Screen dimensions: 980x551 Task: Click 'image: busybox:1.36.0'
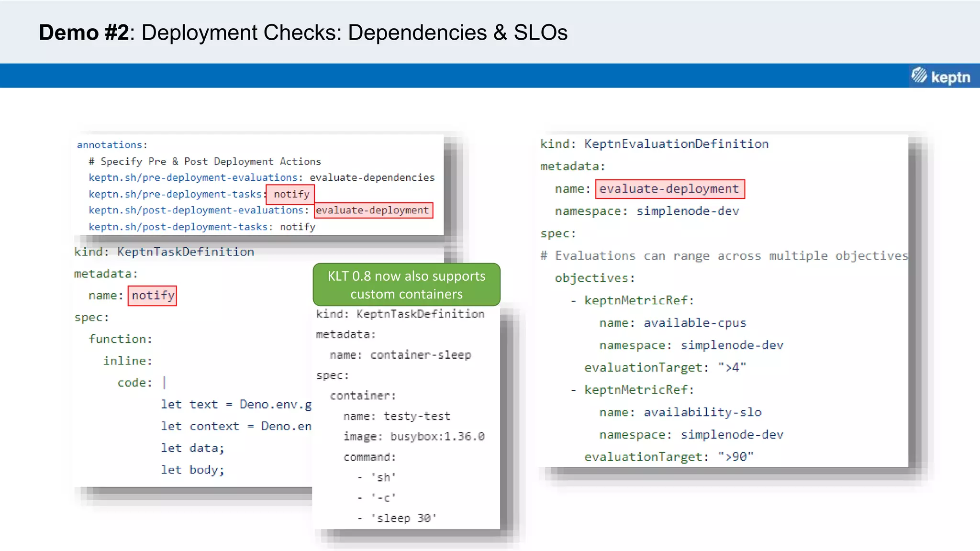point(414,437)
